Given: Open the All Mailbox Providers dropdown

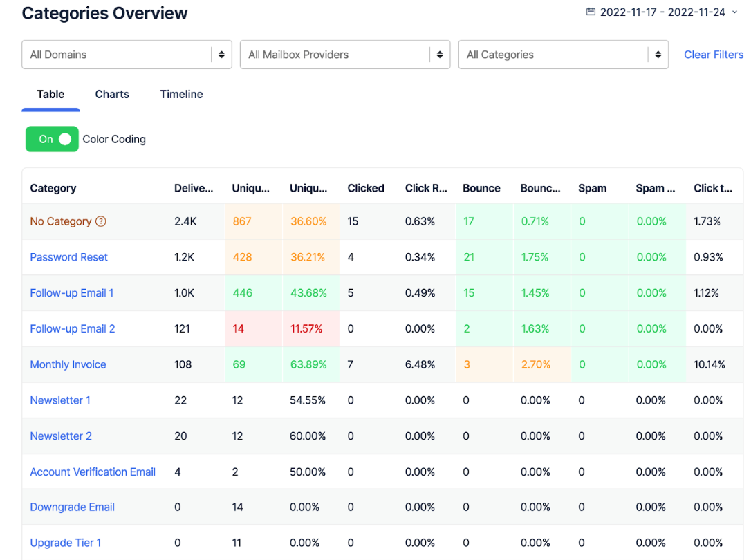Looking at the screenshot, I should point(344,54).
